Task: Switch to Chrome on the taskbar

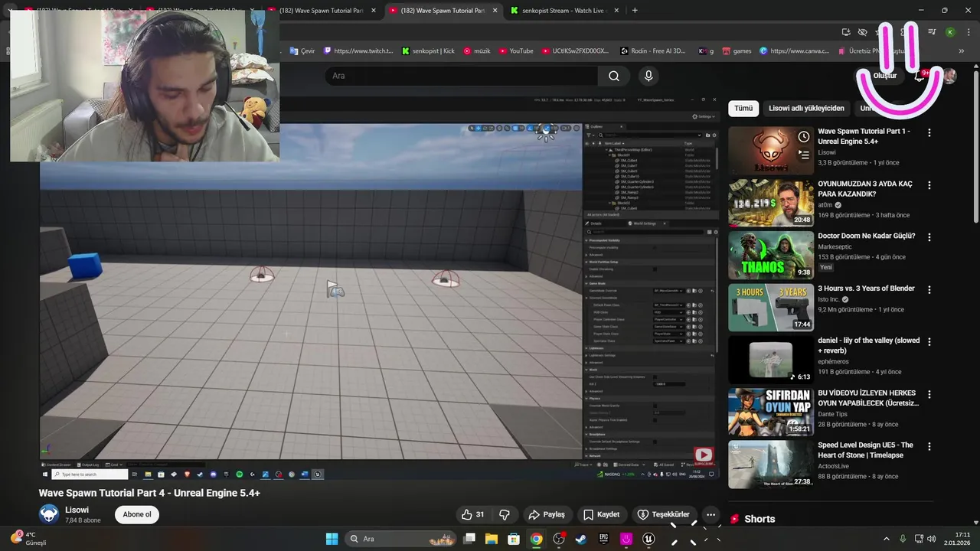Action: coord(536,539)
